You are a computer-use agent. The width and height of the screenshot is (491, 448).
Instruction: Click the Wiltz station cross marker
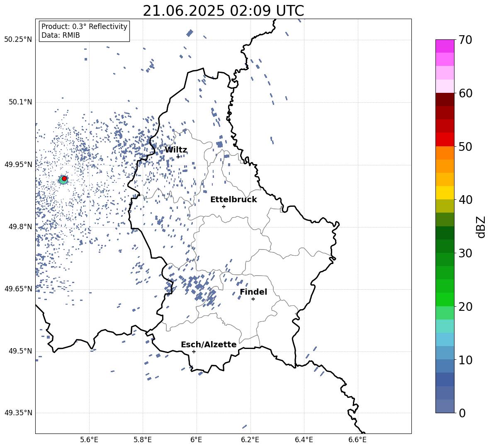pyautogui.click(x=178, y=157)
